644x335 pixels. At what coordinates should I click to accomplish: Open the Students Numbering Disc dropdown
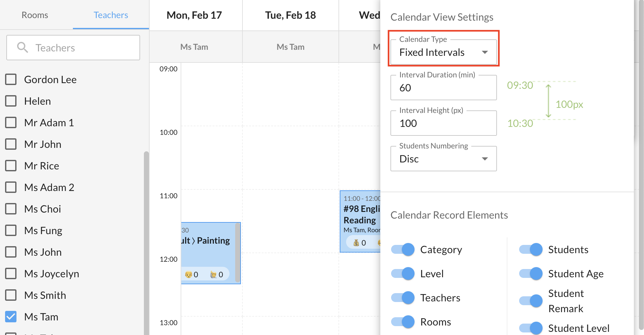(x=443, y=159)
